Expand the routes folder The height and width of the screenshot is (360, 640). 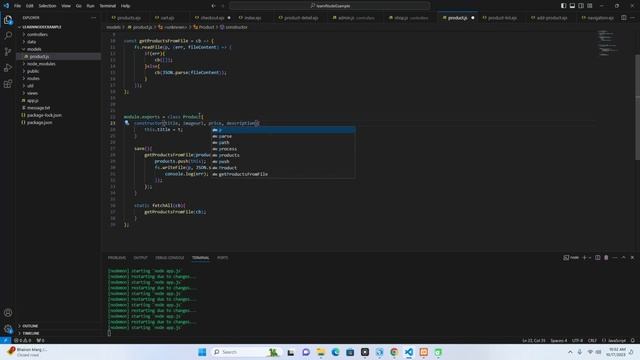pos(58,78)
